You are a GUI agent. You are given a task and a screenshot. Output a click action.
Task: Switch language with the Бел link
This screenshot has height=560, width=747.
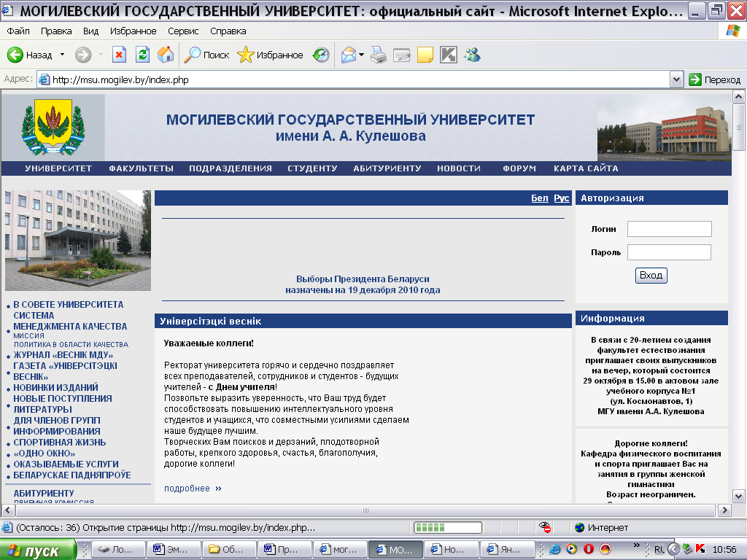(x=540, y=198)
